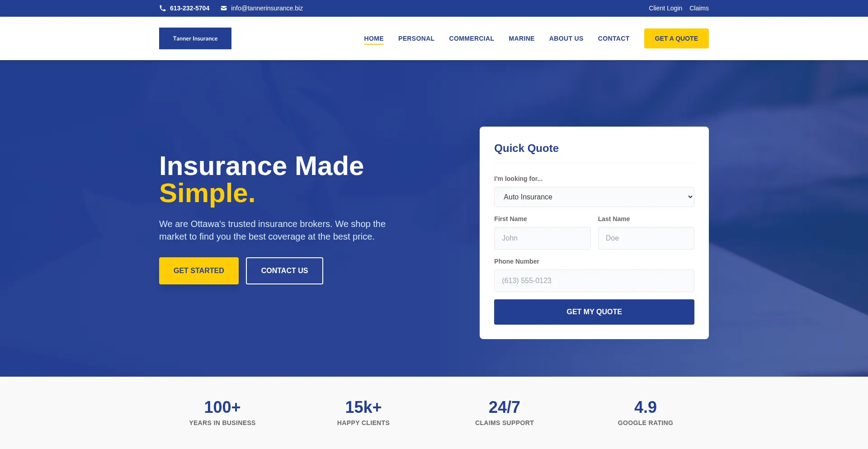Submit the Get My Quote button
Image resolution: width=868 pixels, height=449 pixels.
[594, 312]
